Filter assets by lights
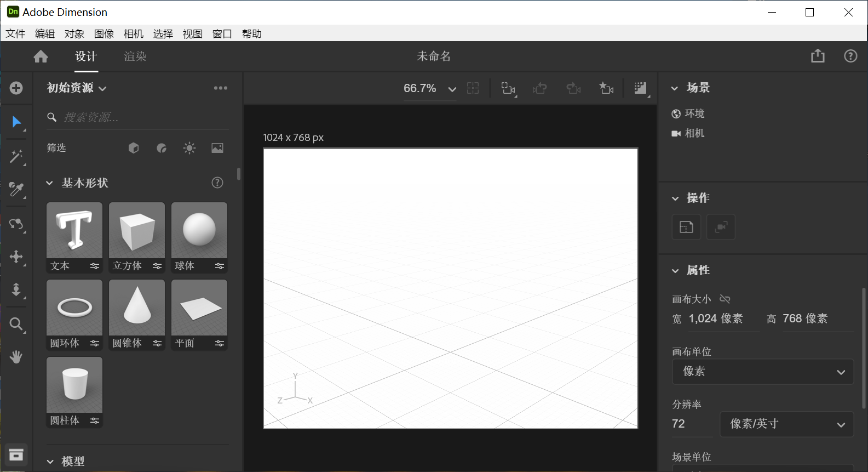 click(x=189, y=148)
